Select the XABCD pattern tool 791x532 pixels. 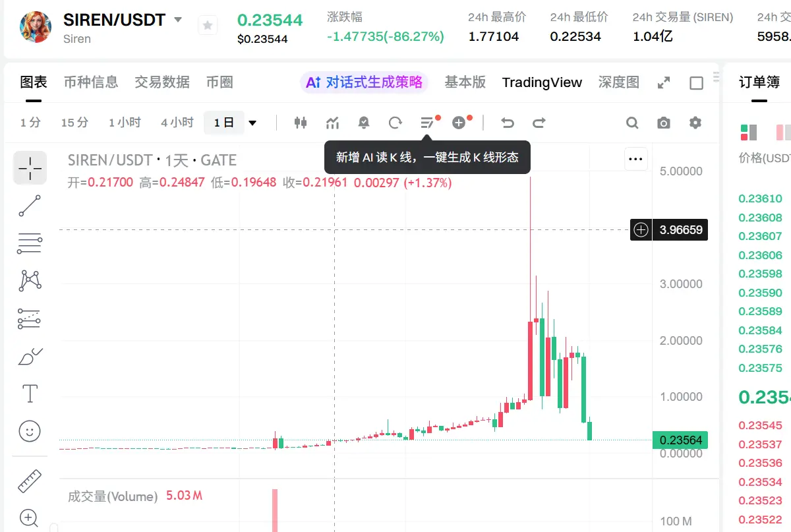pyautogui.click(x=30, y=281)
